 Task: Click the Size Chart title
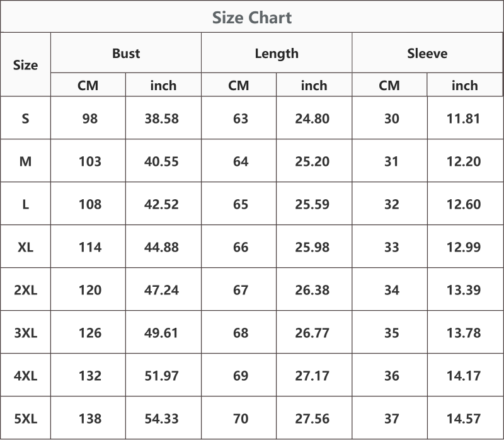[252, 18]
